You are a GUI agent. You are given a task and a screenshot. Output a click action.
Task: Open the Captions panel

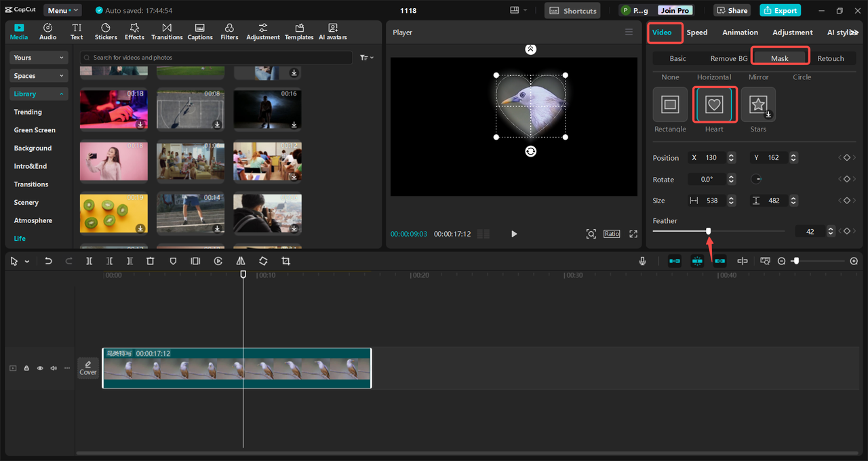click(x=200, y=31)
